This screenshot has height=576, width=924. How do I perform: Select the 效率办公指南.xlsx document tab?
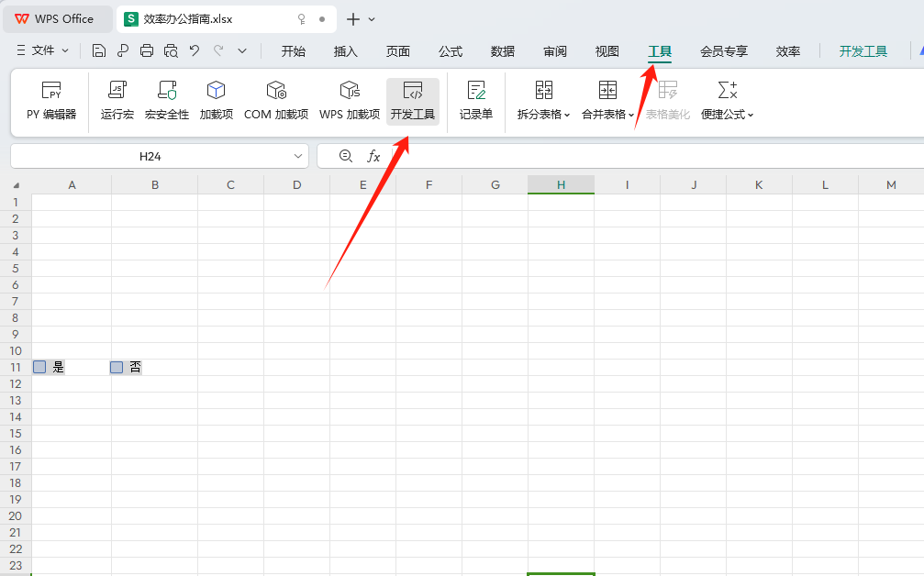point(227,19)
